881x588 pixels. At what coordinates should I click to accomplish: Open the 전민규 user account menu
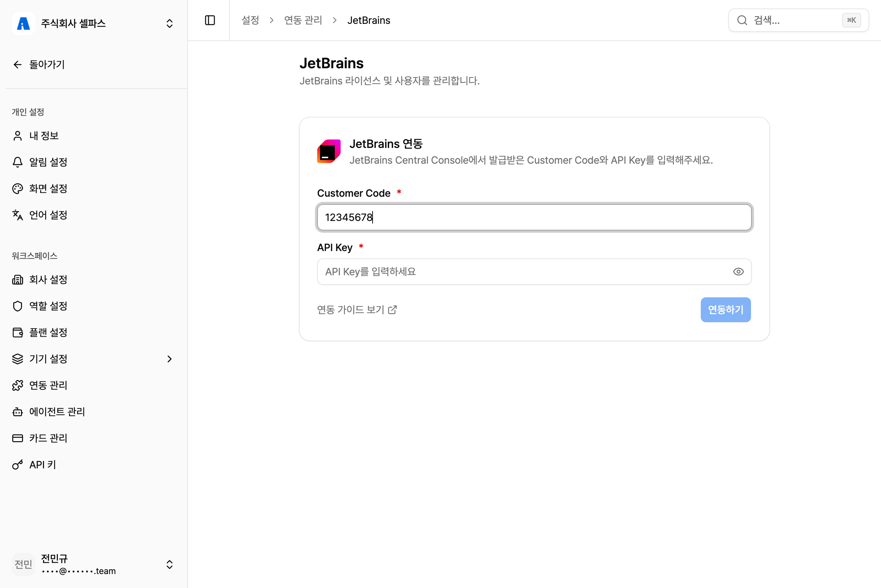click(94, 565)
